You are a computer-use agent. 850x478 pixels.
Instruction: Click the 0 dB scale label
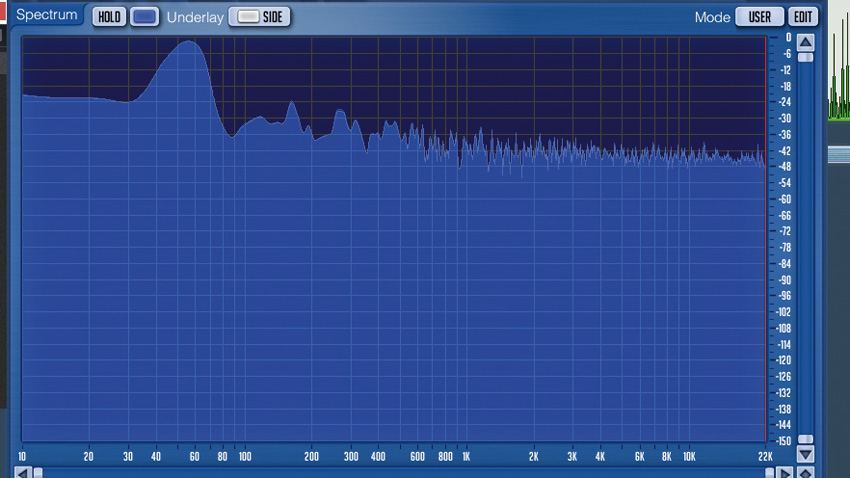[789, 37]
